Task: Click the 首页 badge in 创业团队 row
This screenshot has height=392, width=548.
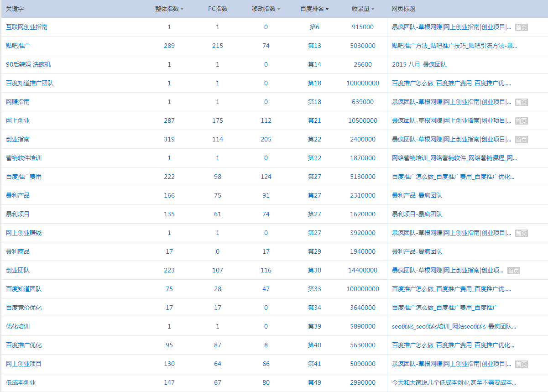Action: (x=514, y=271)
